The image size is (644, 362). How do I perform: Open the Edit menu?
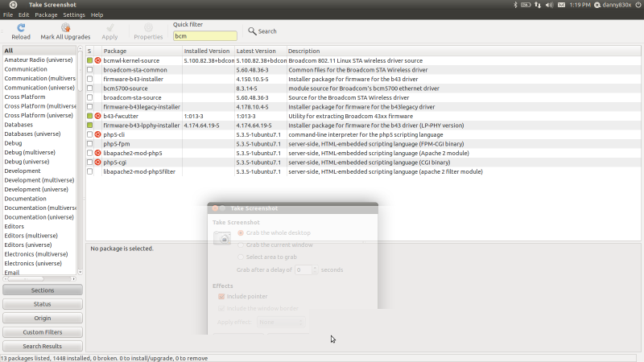(24, 14)
